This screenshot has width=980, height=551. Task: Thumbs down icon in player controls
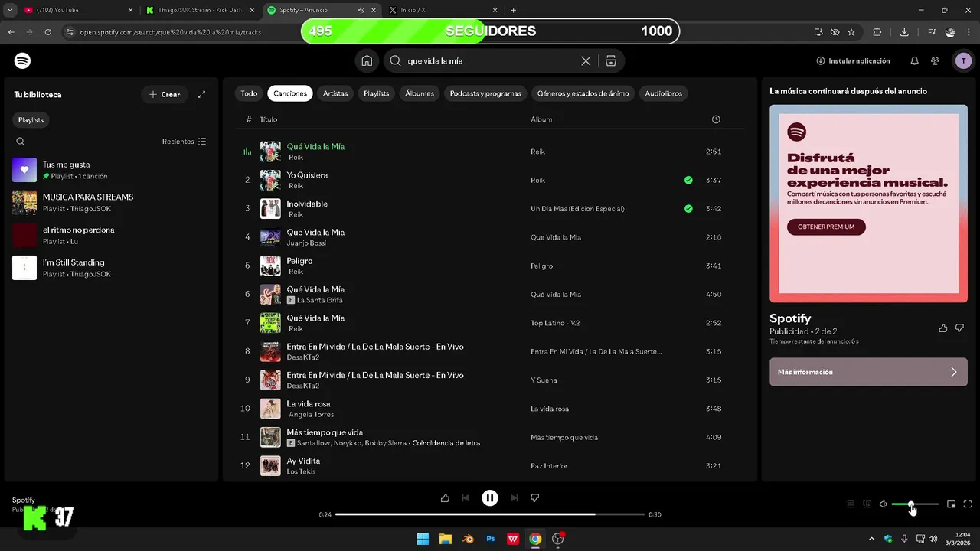535,498
